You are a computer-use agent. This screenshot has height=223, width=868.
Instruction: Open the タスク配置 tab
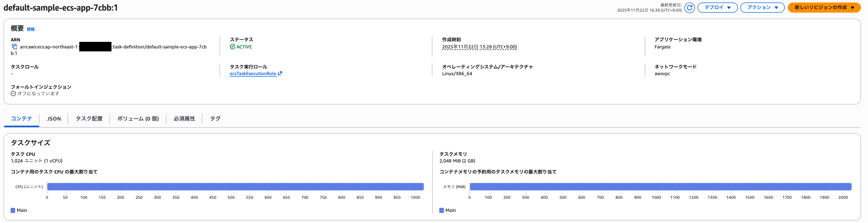click(89, 119)
